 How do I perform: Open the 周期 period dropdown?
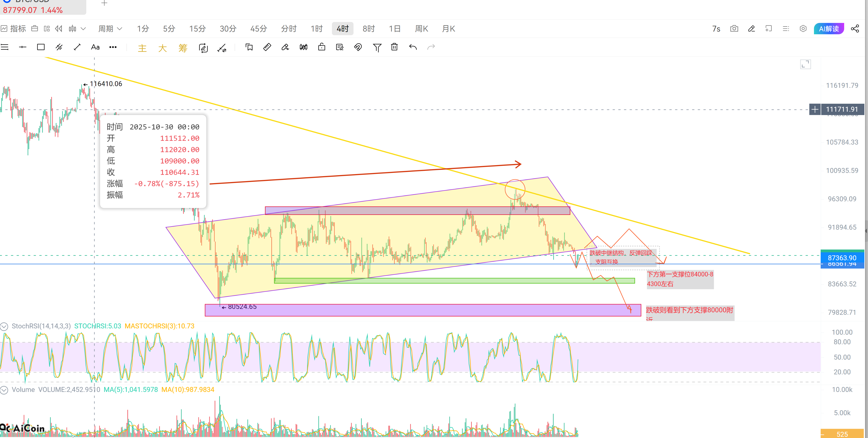click(x=110, y=29)
